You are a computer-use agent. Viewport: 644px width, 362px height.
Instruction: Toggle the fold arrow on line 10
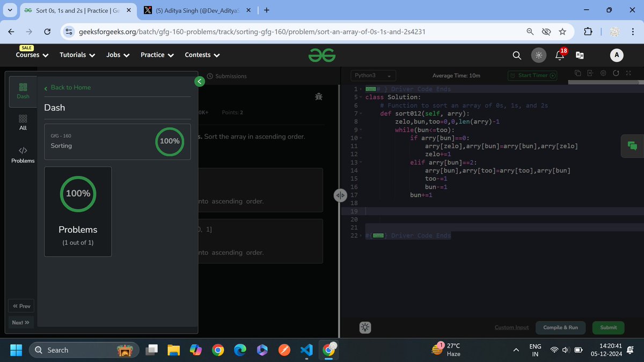click(x=362, y=138)
